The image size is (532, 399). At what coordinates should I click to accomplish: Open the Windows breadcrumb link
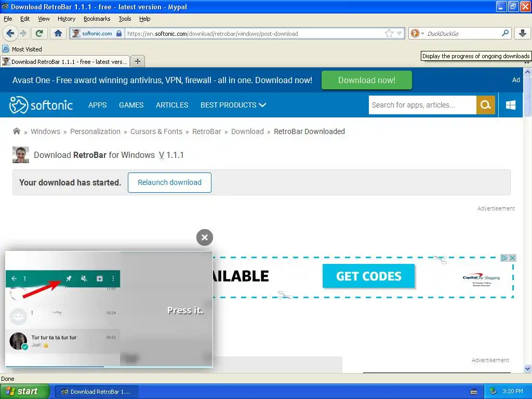click(x=46, y=131)
